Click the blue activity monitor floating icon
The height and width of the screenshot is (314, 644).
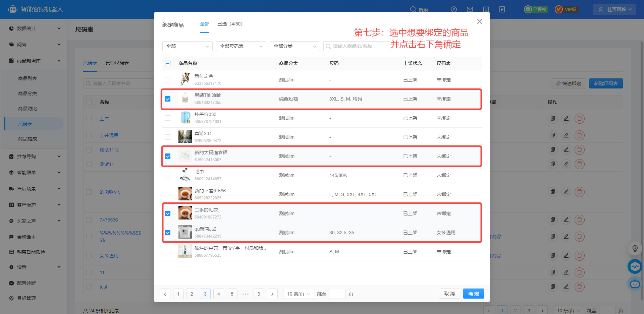click(x=635, y=266)
